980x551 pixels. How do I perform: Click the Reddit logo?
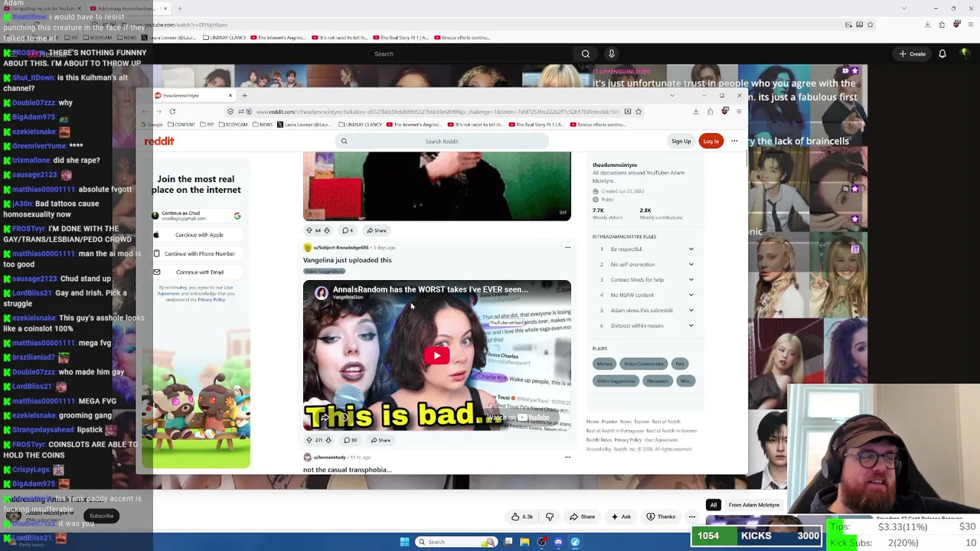[159, 141]
